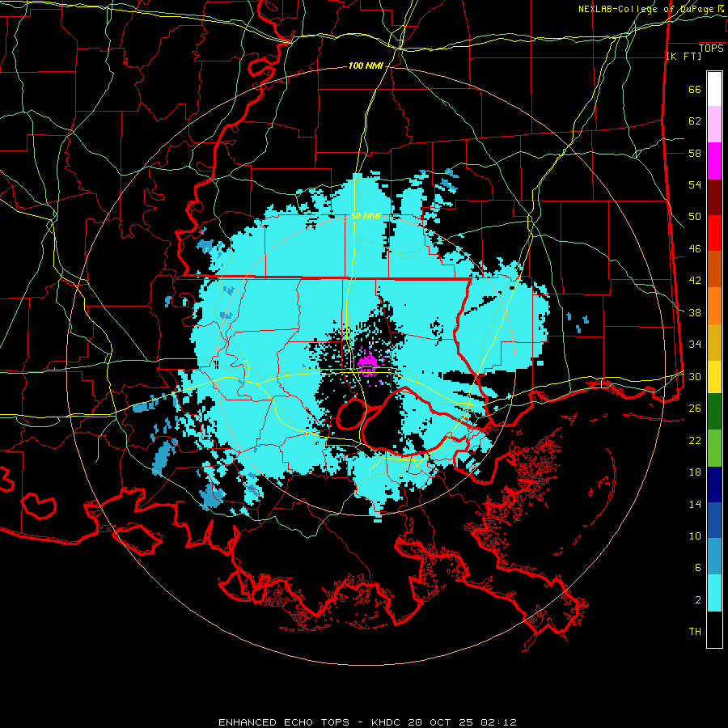Viewport: 728px width, 728px height.
Task: Click the 'NEXLAB-College of DuPage' credit text
Action: [646, 9]
